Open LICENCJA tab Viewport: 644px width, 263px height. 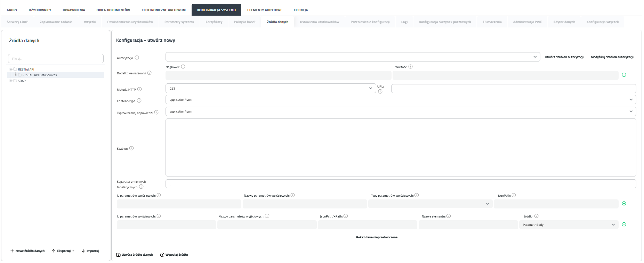point(301,10)
